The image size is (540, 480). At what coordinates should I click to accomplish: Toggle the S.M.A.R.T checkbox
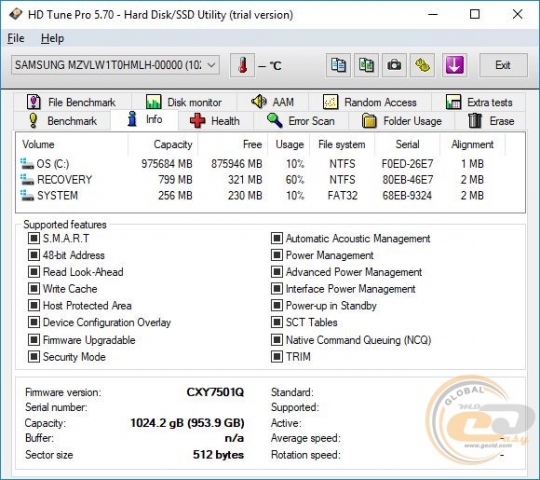point(34,238)
